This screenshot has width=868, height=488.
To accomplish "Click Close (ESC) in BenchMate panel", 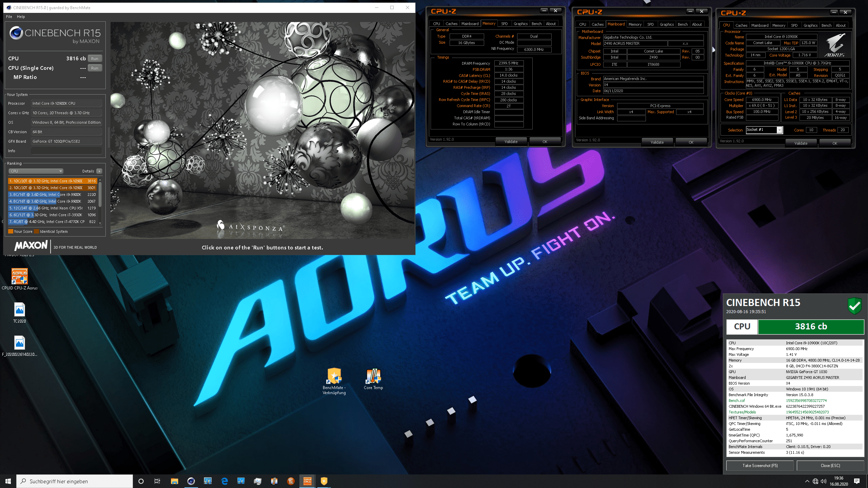I will coord(830,466).
